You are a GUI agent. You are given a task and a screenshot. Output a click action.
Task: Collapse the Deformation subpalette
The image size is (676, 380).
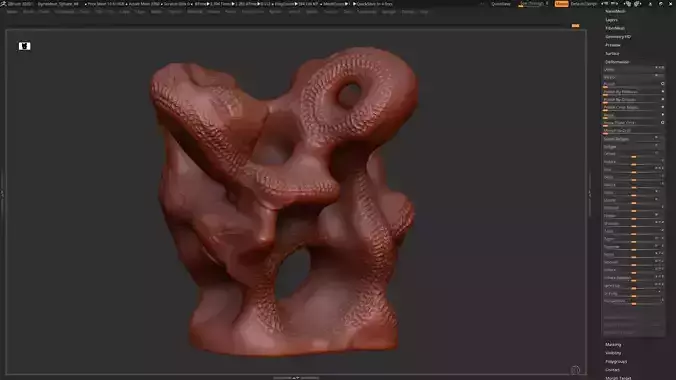617,62
